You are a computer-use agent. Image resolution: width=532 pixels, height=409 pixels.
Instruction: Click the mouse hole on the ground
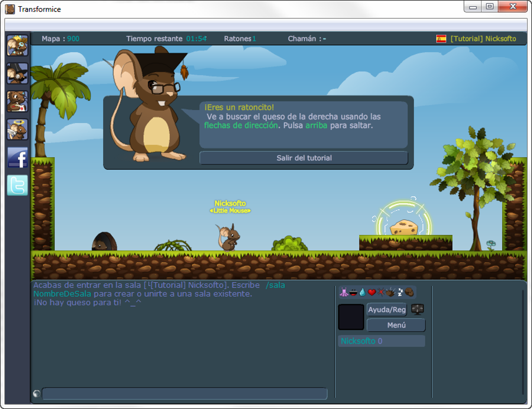(104, 242)
